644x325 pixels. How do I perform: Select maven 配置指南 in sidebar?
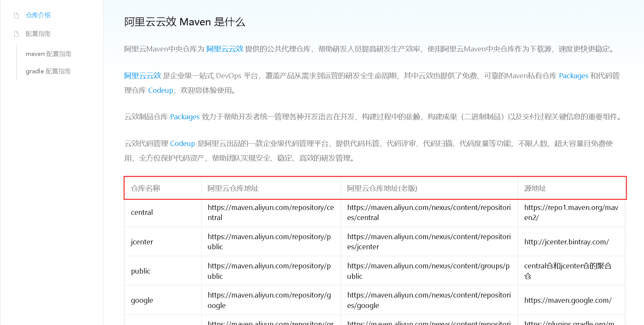pos(49,54)
